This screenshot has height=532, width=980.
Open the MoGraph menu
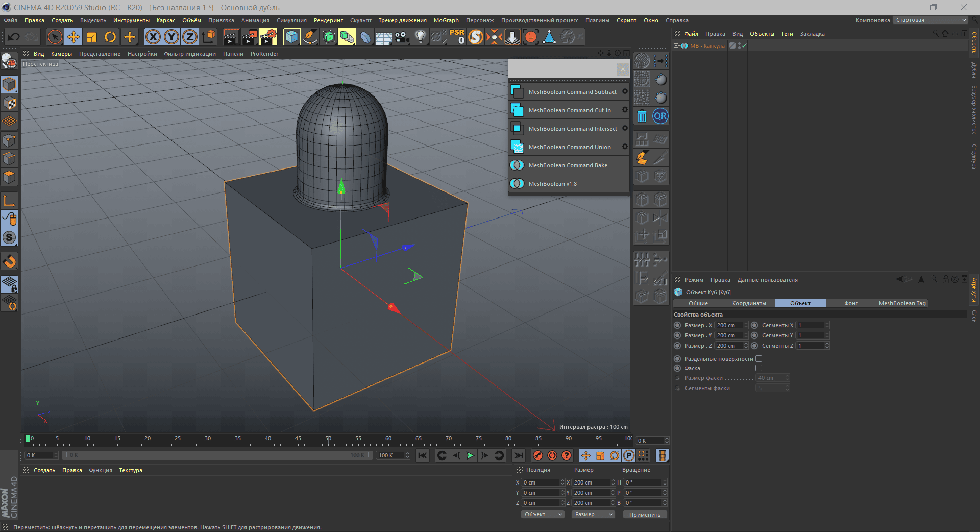pyautogui.click(x=446, y=20)
